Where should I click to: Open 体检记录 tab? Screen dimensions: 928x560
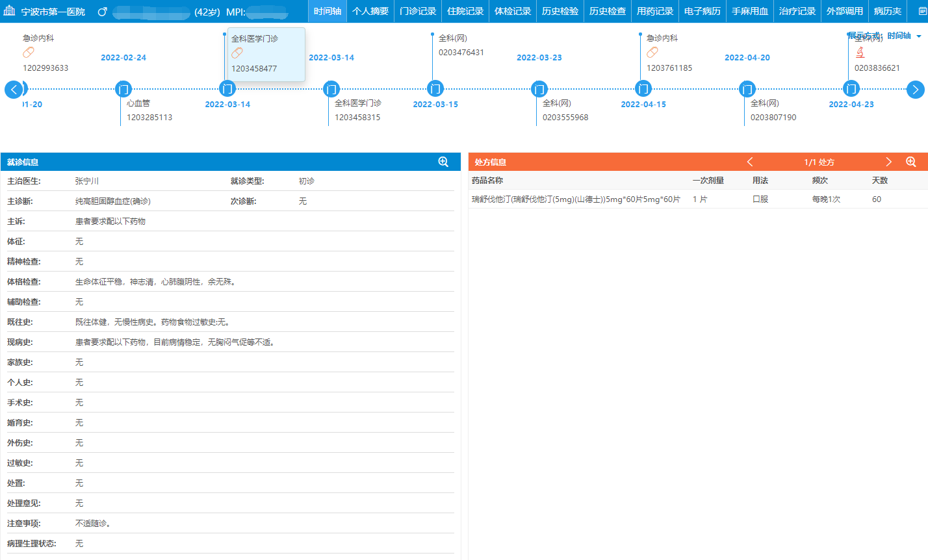513,11
